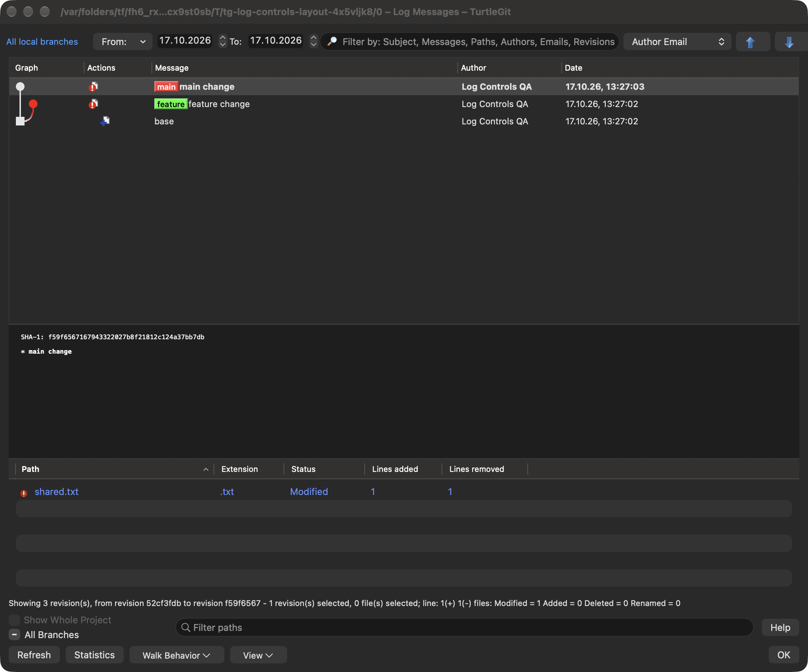Select the 'feature change' commit message
Screen dimensions: 808x672
219,104
